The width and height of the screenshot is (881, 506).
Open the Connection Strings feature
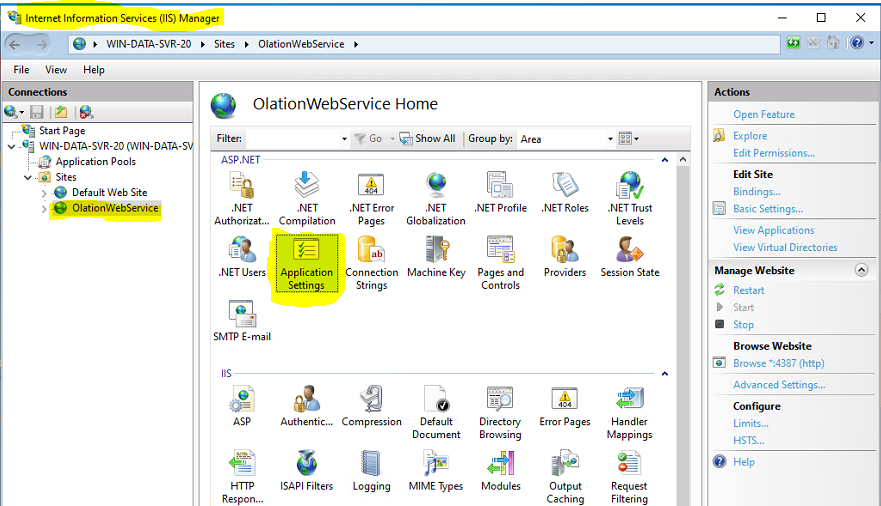371,263
